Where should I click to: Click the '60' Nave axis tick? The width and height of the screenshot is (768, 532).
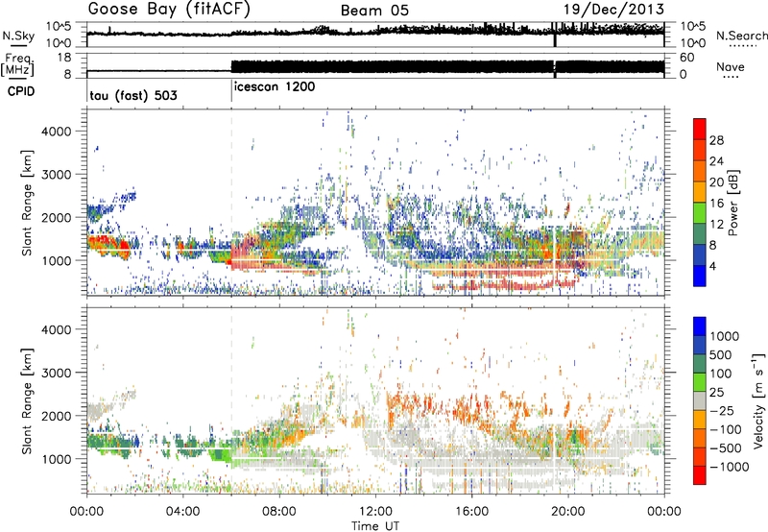pyautogui.click(x=687, y=58)
